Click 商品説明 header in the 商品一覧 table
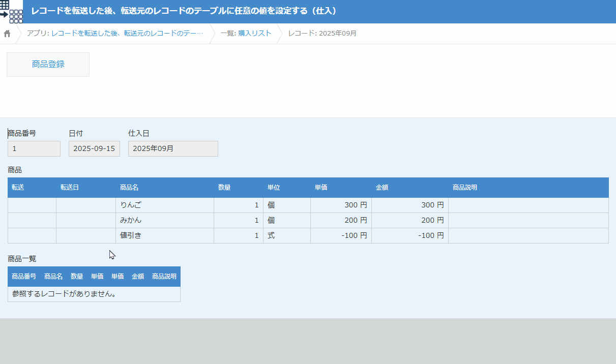616x364 pixels. click(x=164, y=277)
